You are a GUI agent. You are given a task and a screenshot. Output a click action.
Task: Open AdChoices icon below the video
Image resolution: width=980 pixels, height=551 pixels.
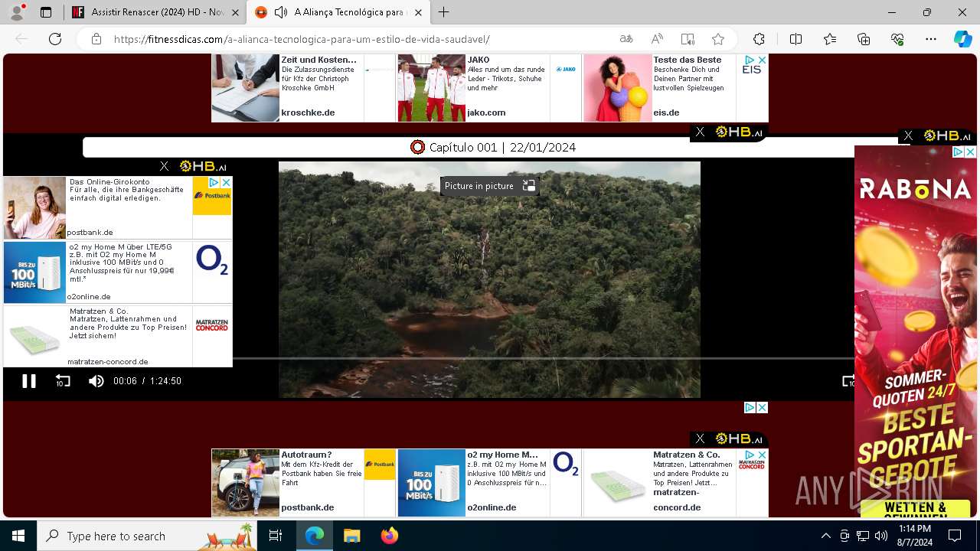(x=750, y=408)
